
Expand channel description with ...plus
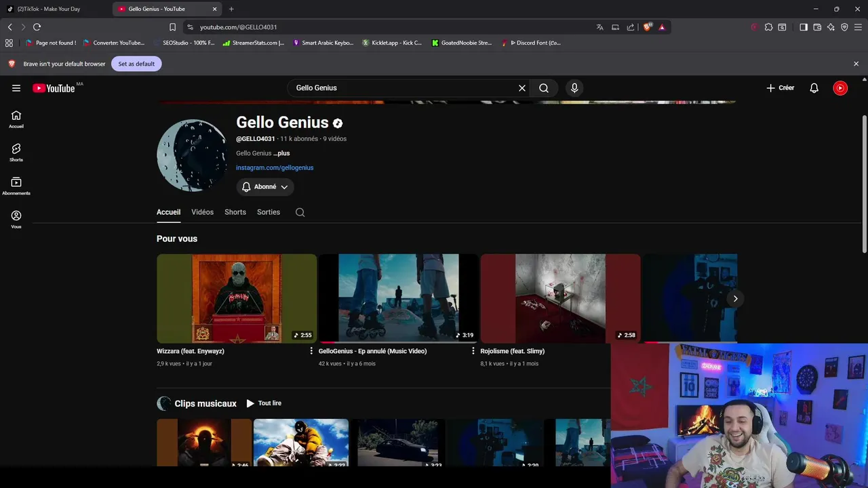[281, 153]
